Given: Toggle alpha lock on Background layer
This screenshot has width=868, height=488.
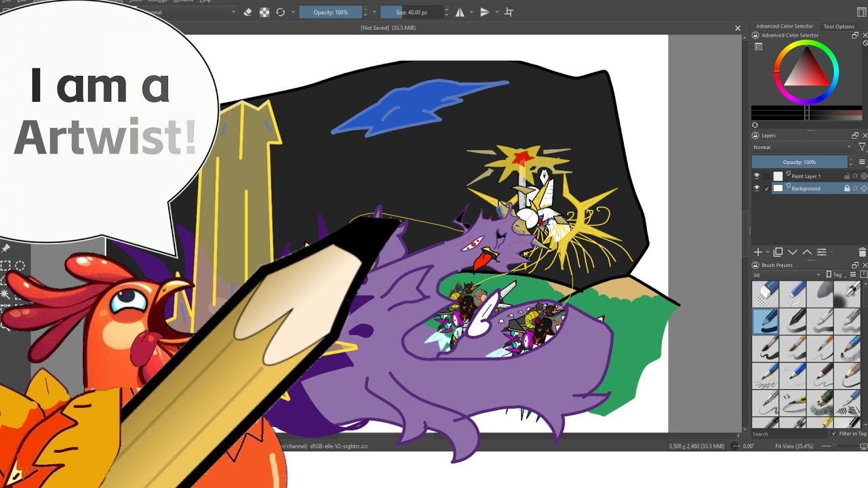Looking at the screenshot, I should pyautogui.click(x=863, y=188).
